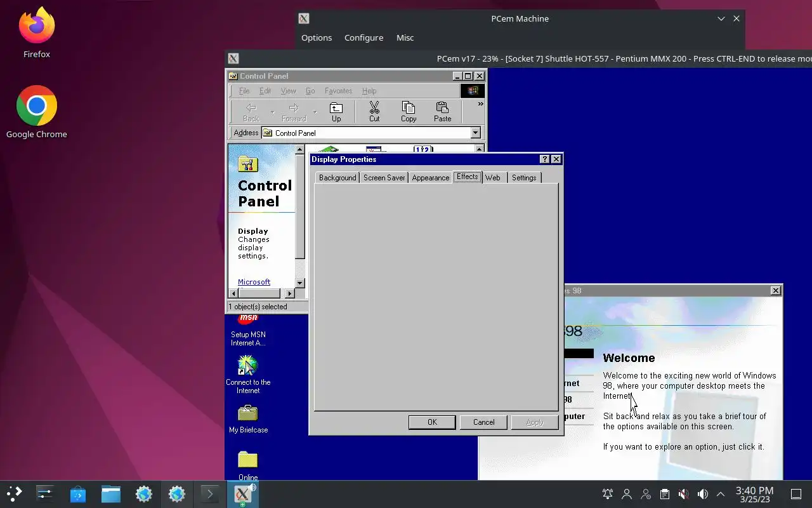Image resolution: width=812 pixels, height=508 pixels.
Task: Open the Favorites menu in Control Panel
Action: 338,91
